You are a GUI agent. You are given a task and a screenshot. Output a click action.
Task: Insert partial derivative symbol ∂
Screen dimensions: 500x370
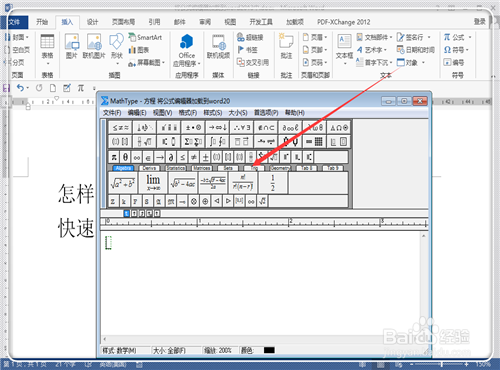(171, 157)
